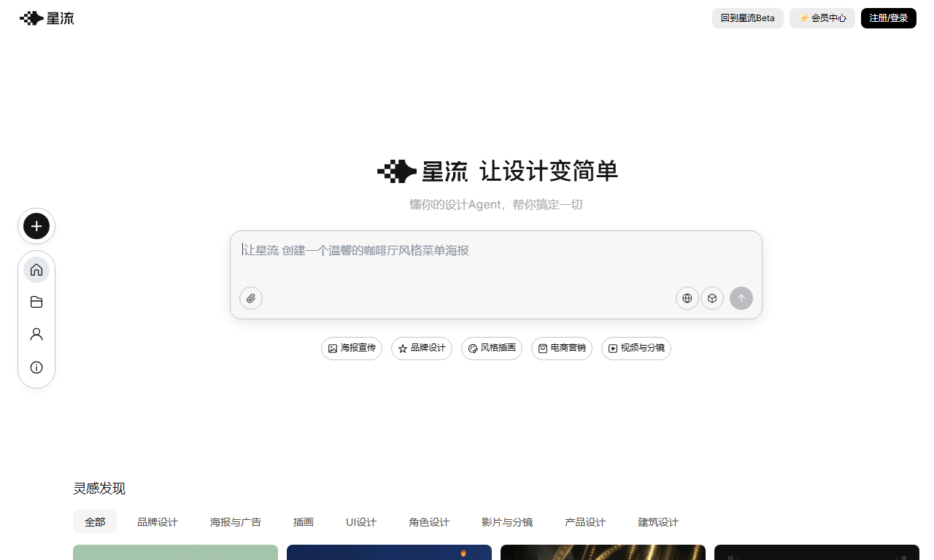Toggle the globe web search icon
Image resolution: width=934 pixels, height=560 pixels.
click(687, 298)
